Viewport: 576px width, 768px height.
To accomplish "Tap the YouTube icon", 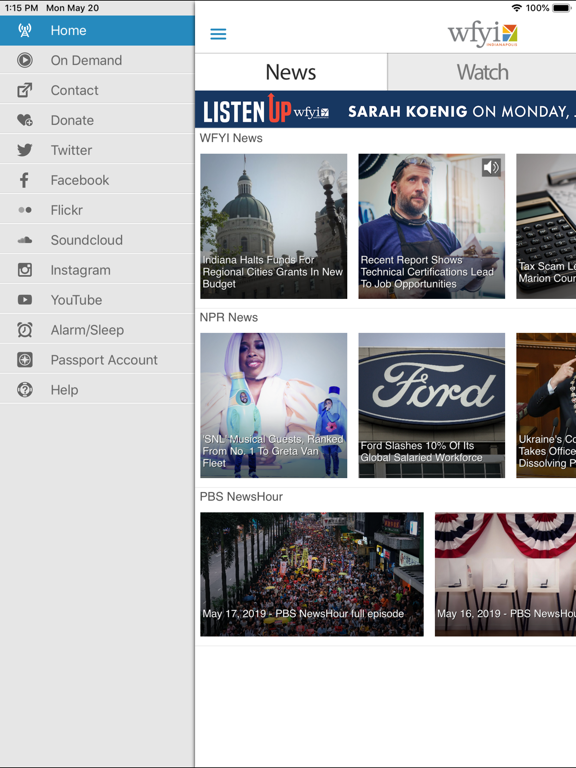I will click(24, 300).
